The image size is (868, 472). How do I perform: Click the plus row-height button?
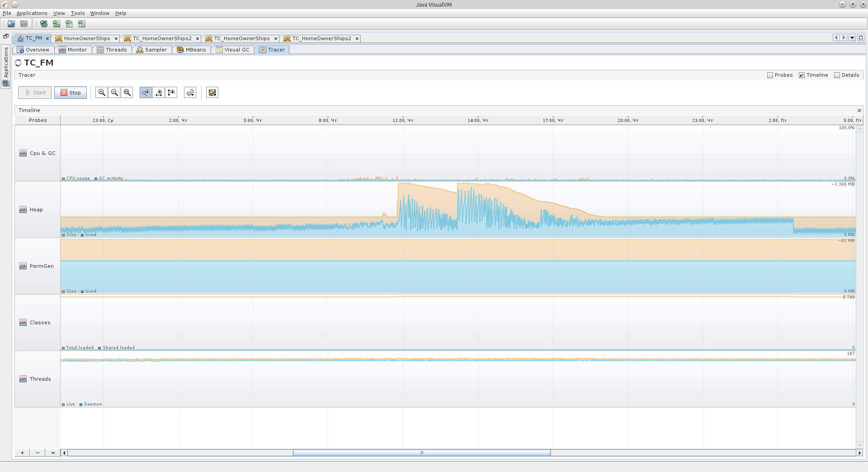22,453
